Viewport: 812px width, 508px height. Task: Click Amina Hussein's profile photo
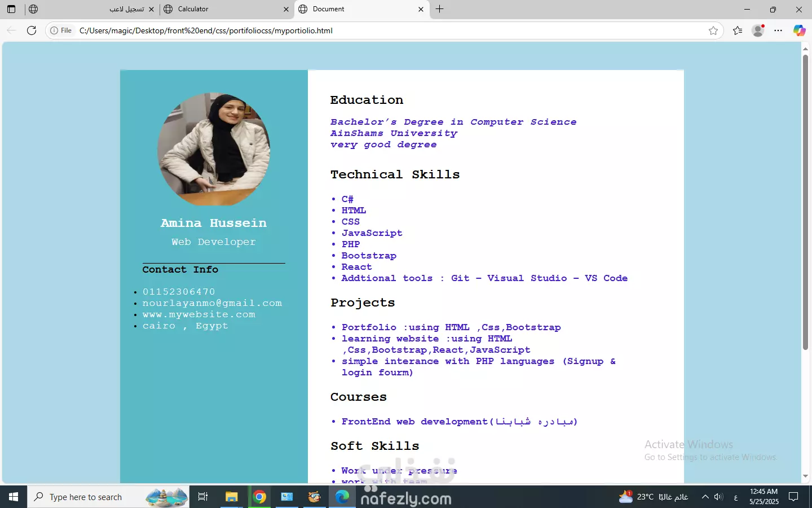point(214,149)
